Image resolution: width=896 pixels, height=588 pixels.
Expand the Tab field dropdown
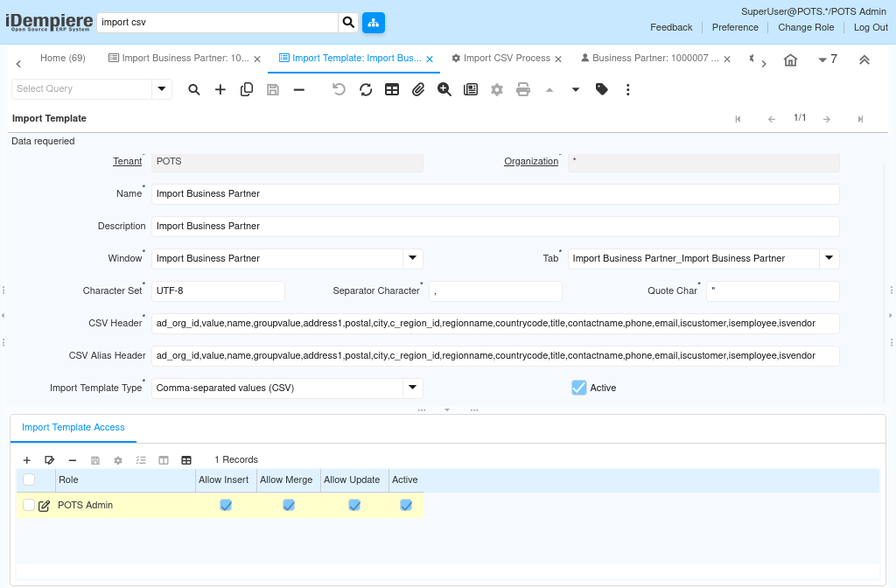point(829,258)
